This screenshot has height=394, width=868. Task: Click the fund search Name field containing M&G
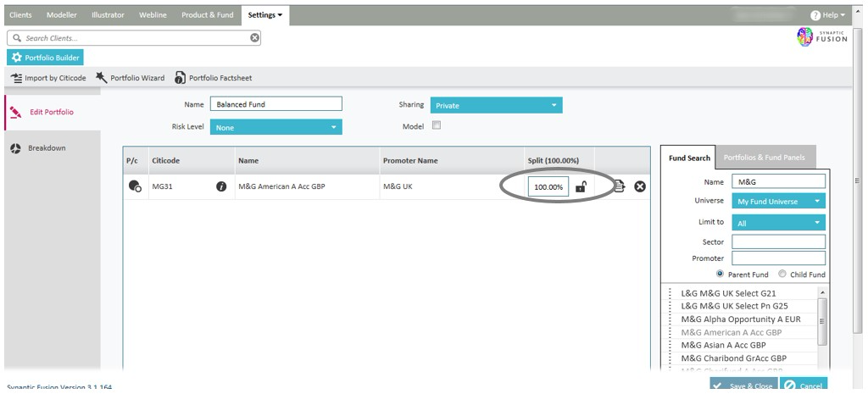(x=778, y=181)
